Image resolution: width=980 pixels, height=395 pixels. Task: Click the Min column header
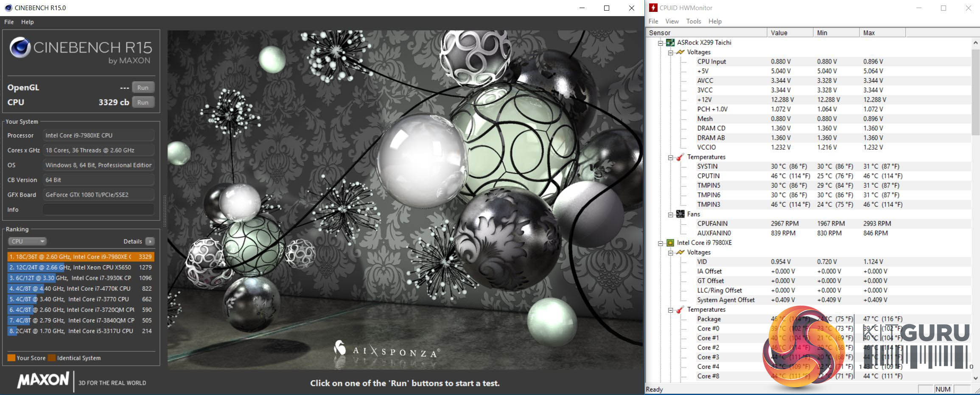[x=836, y=33]
